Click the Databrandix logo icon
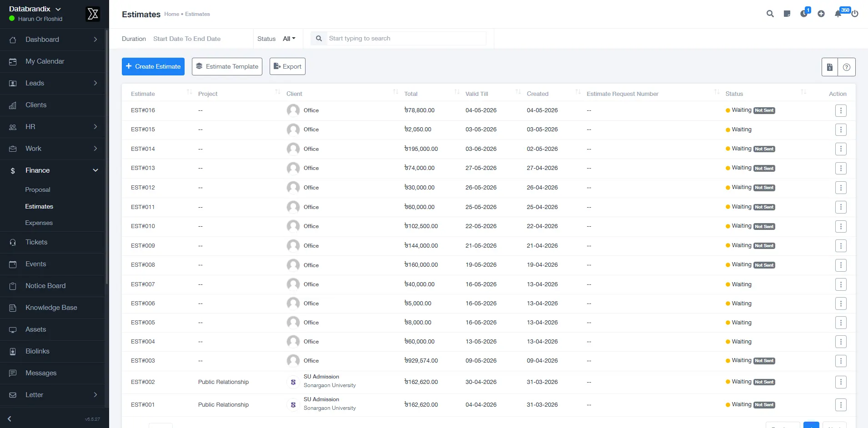This screenshot has height=428, width=868. tap(93, 14)
